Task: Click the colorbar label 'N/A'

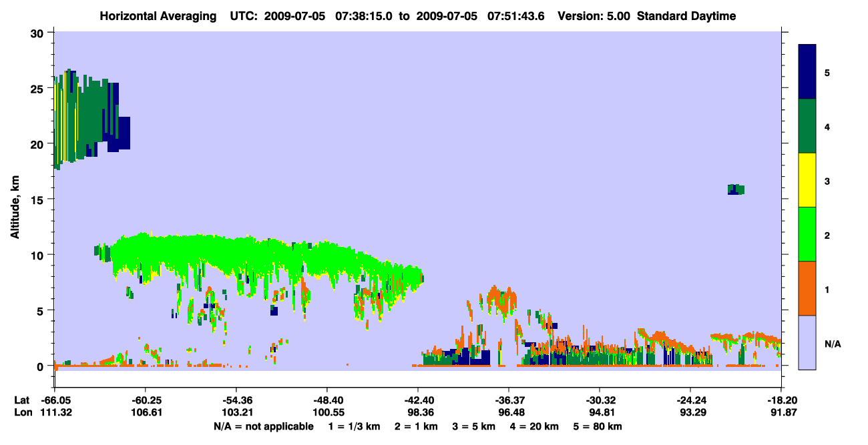Action: tap(833, 344)
